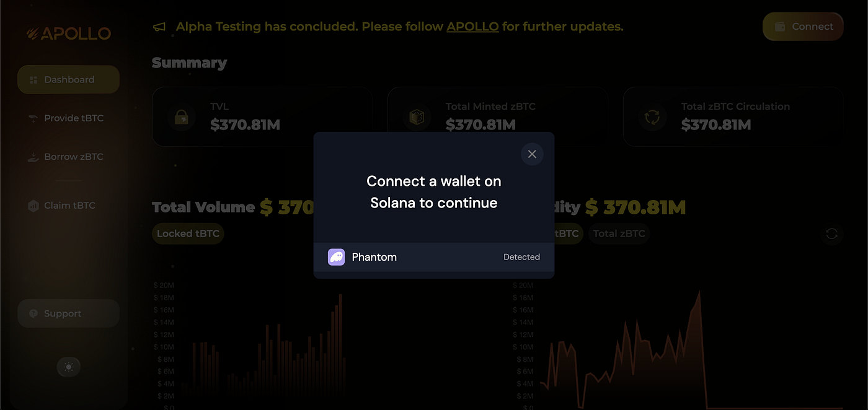Viewport: 868px width, 410px height.
Task: Select the Total zBTC filter
Action: coord(619,233)
